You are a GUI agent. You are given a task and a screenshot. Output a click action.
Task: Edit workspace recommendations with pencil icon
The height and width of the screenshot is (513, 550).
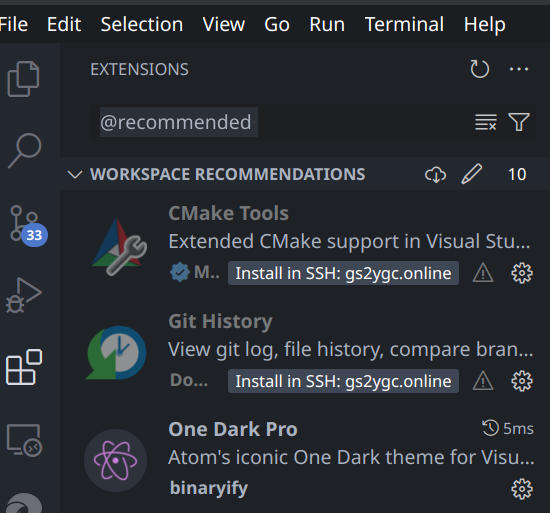(x=471, y=174)
